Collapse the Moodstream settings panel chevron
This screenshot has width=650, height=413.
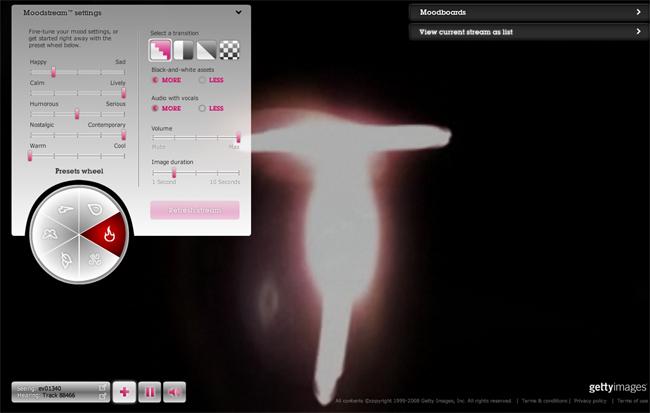238,12
